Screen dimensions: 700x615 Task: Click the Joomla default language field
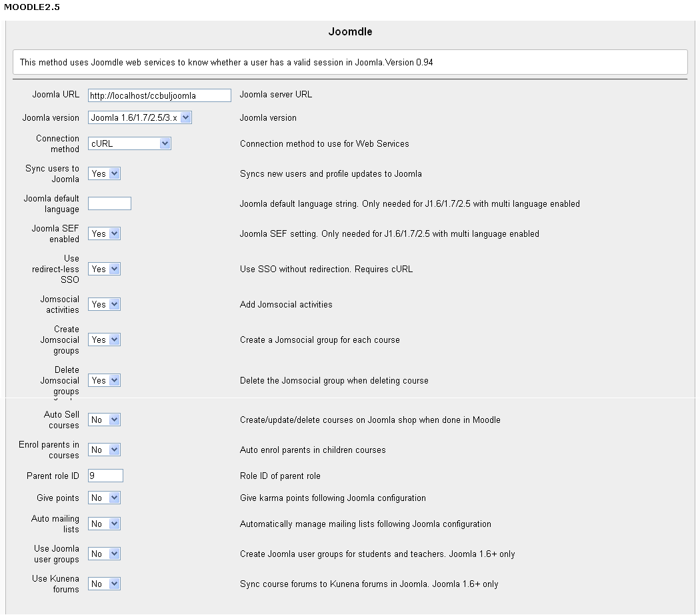[109, 203]
